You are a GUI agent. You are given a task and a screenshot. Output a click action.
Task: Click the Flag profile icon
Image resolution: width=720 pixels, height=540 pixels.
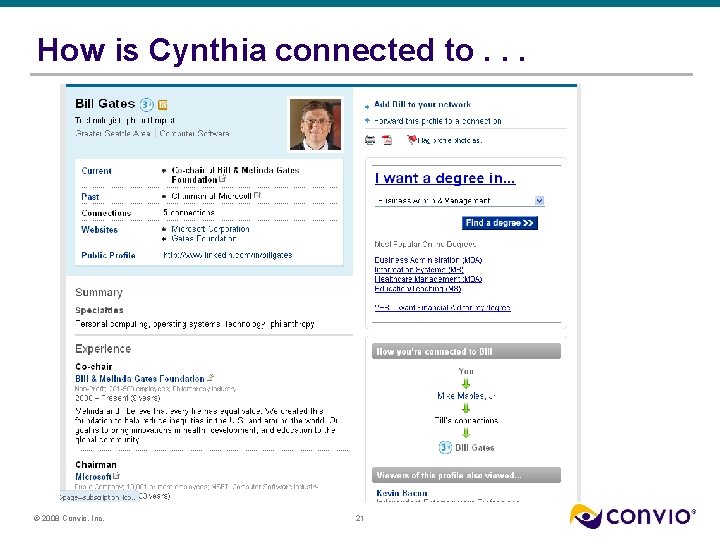click(412, 140)
